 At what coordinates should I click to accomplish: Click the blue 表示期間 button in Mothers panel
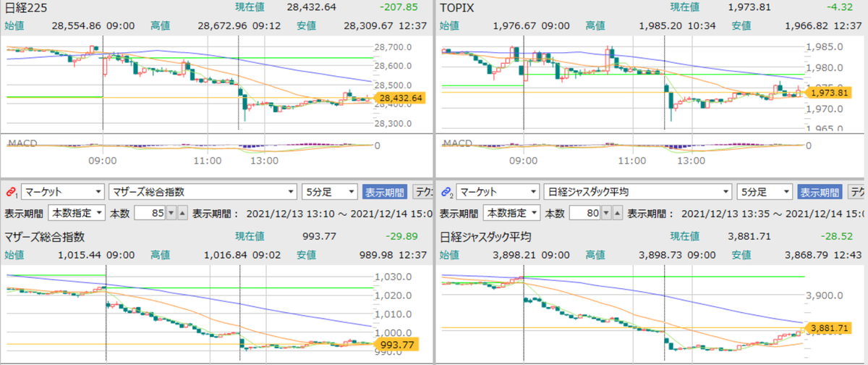(x=385, y=192)
